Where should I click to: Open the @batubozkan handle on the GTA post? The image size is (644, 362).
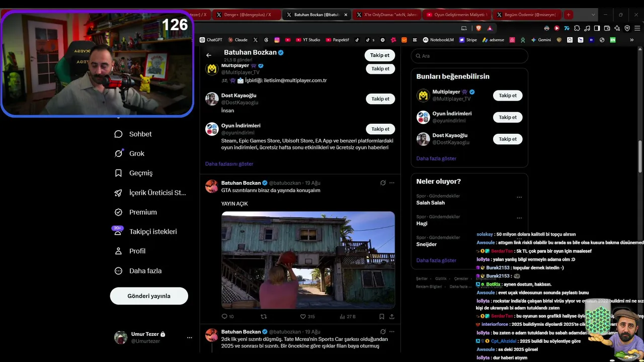285,183
